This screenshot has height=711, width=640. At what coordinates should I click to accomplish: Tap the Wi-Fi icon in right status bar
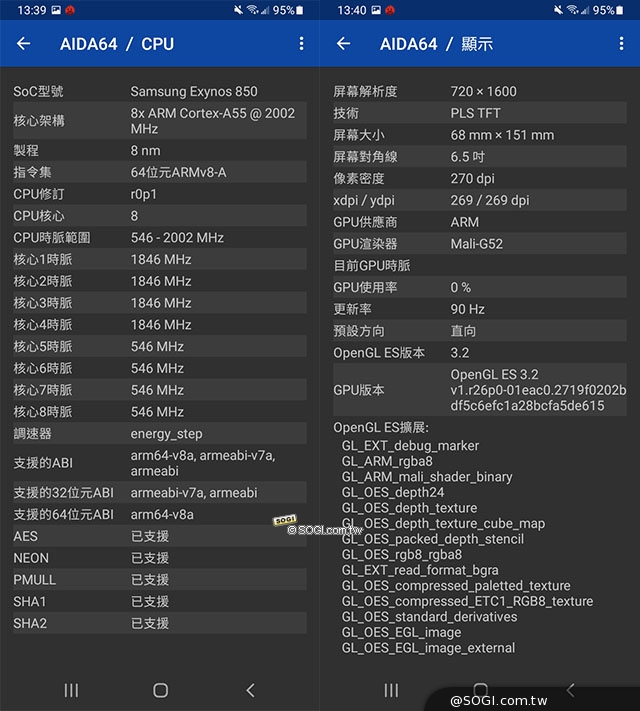tap(572, 10)
